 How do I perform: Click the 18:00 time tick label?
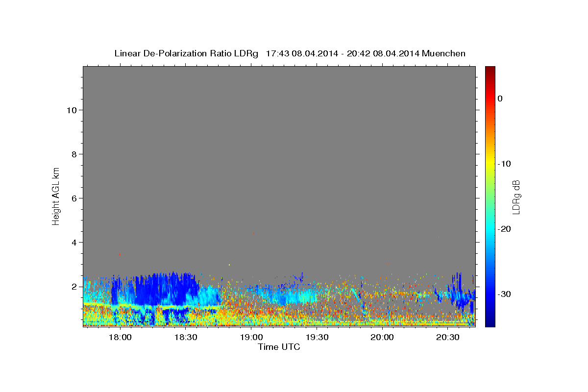tap(120, 337)
